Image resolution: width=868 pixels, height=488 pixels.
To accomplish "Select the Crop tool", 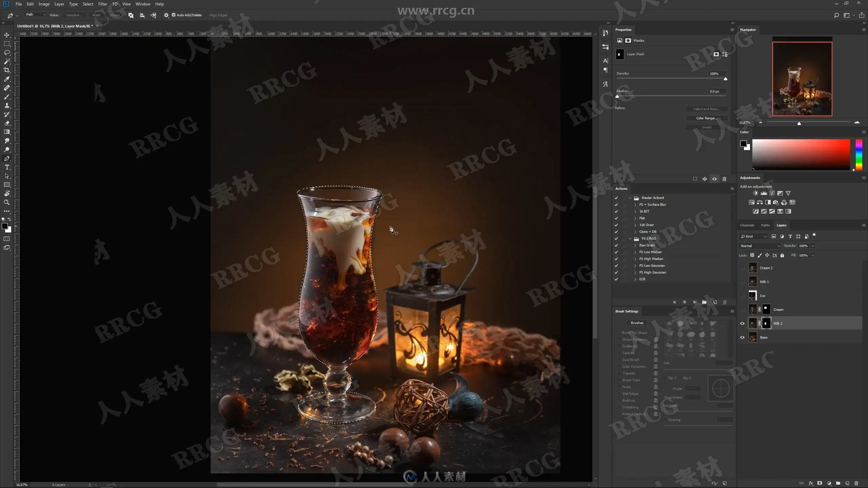I will (x=7, y=70).
